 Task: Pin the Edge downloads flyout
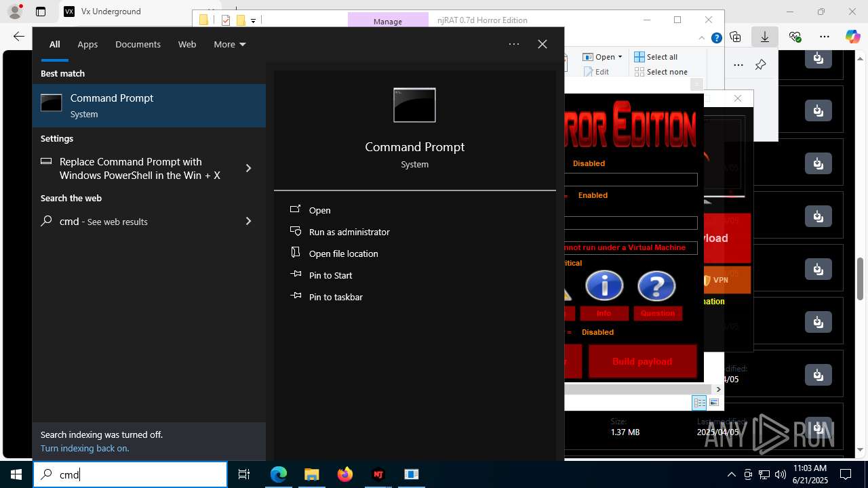[x=760, y=65]
